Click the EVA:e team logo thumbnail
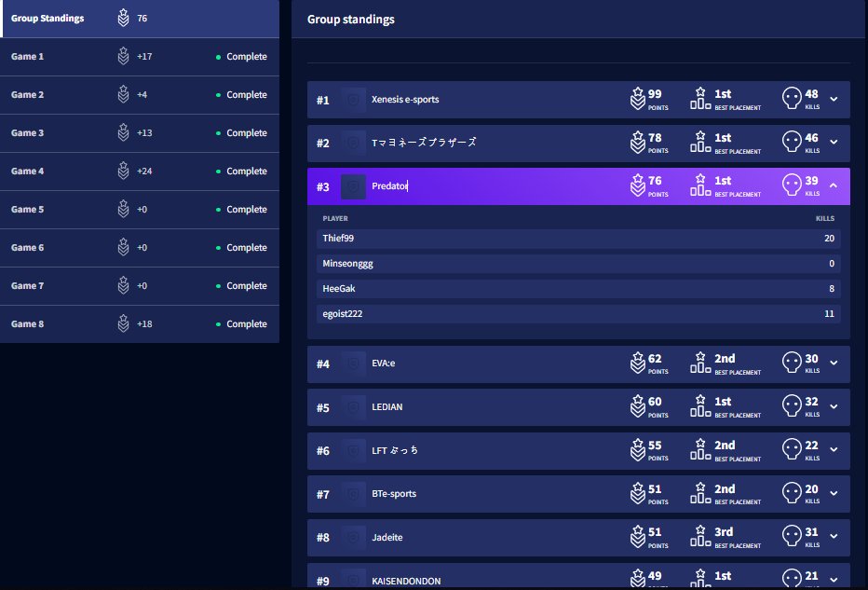Image resolution: width=868 pixels, height=590 pixels. pos(353,364)
